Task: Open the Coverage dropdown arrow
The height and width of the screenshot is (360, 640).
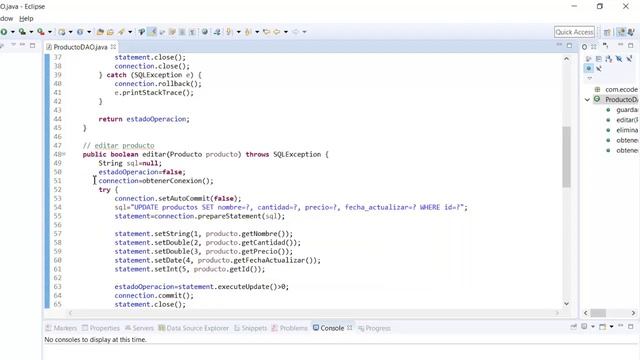Action: (x=31, y=32)
